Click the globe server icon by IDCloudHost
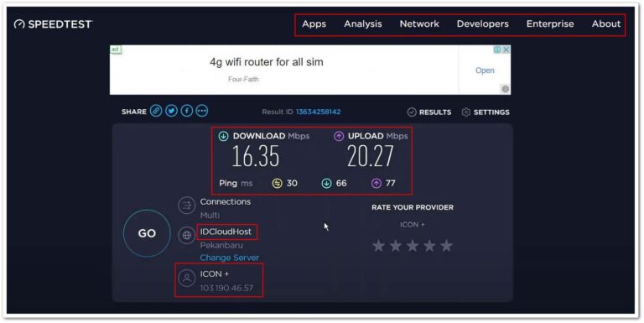 click(x=186, y=236)
